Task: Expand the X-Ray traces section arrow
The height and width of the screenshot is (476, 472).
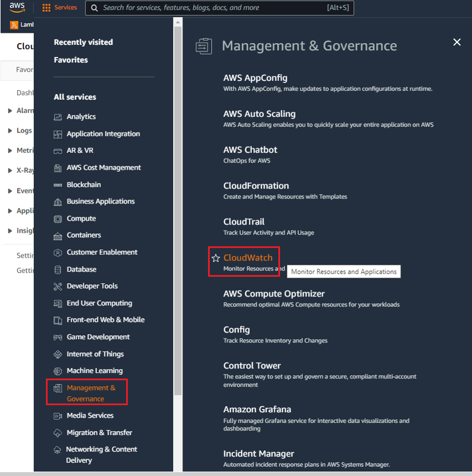Action: [x=10, y=171]
